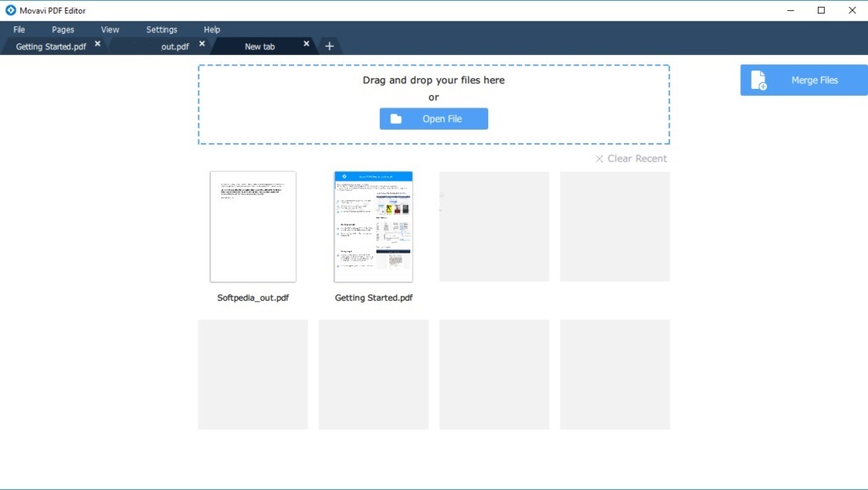The width and height of the screenshot is (868, 490).
Task: Close the Getting Started.pdf tab
Action: tap(97, 44)
